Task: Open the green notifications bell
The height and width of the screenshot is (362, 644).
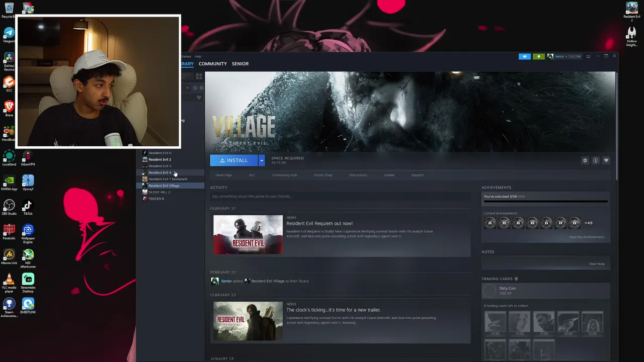Action: pyautogui.click(x=538, y=56)
